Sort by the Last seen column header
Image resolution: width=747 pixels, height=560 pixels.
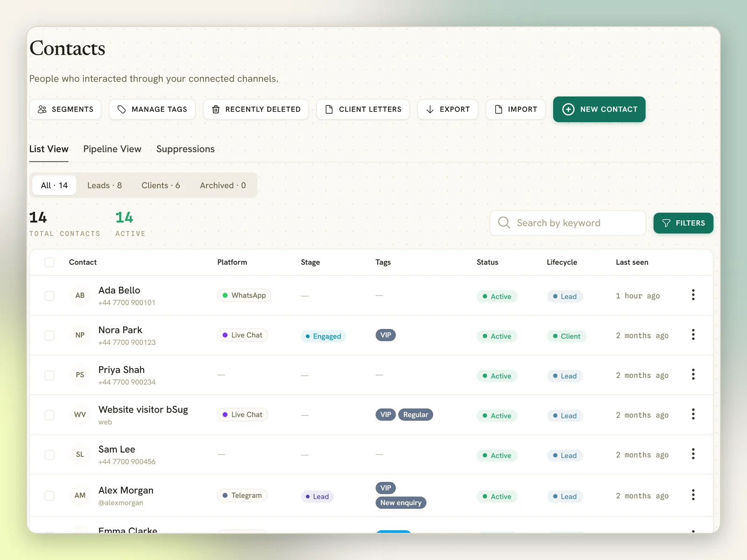click(632, 262)
